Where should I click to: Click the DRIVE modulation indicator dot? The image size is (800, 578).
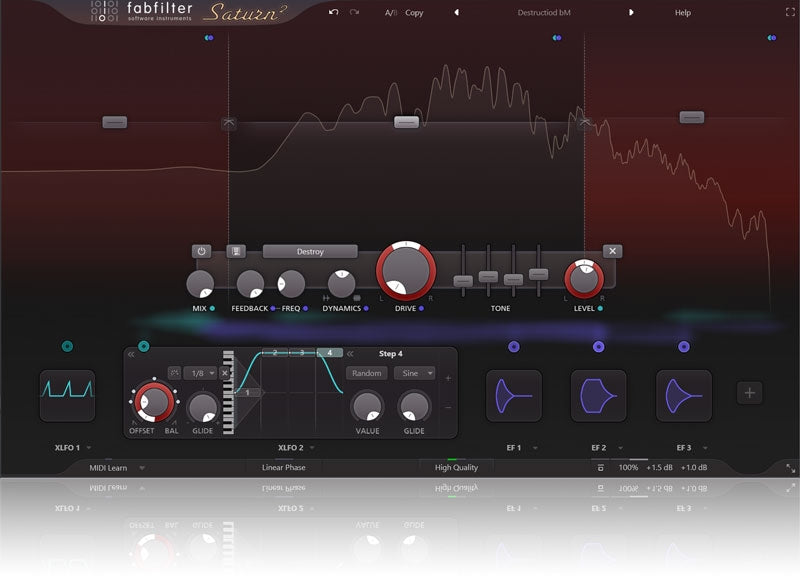coord(421,308)
